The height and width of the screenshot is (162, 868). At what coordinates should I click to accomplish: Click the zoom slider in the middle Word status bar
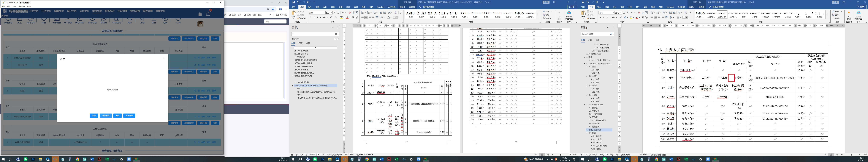(561, 155)
